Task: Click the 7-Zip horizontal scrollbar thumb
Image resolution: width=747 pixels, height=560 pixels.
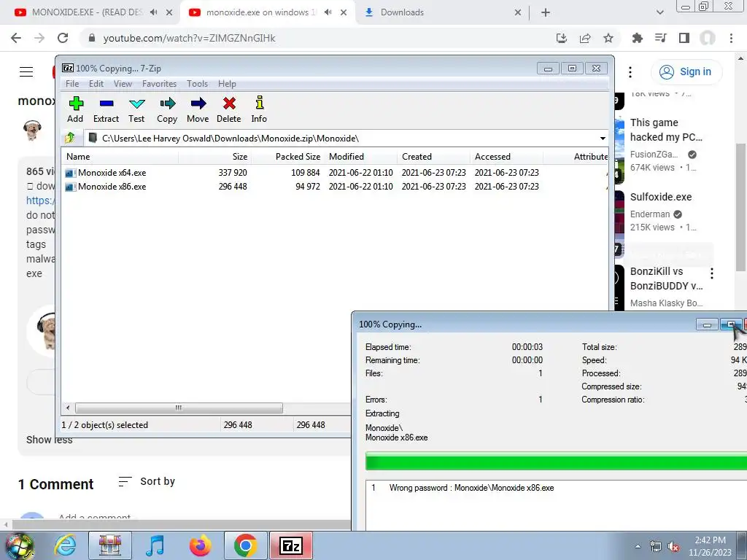Action: click(x=179, y=408)
